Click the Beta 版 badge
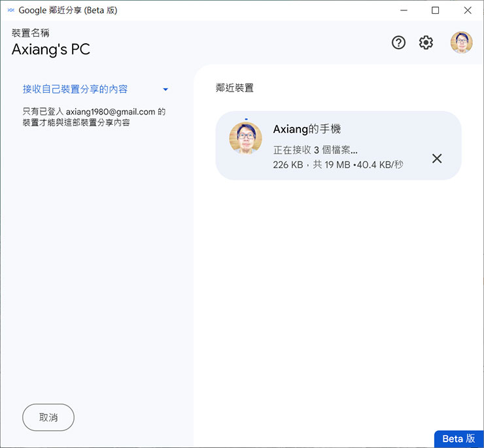 click(x=458, y=439)
